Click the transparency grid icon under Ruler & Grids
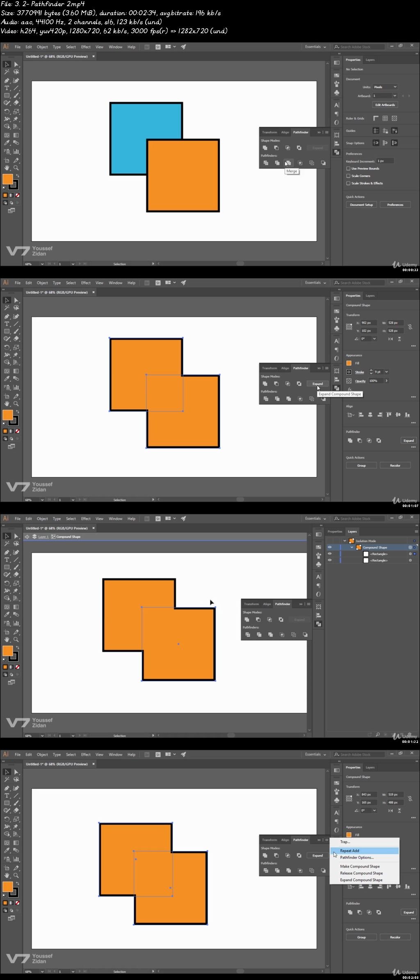Image resolution: width=420 pixels, height=980 pixels. [x=394, y=118]
